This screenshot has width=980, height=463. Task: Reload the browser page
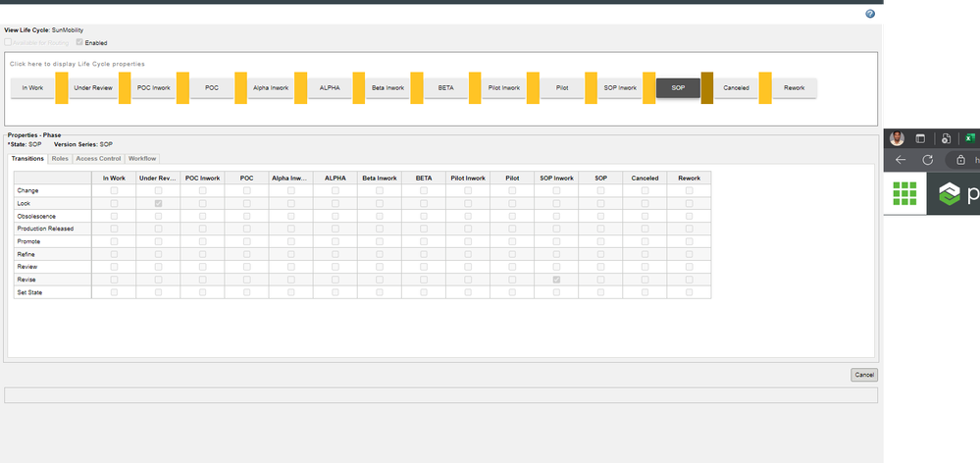pyautogui.click(x=927, y=160)
